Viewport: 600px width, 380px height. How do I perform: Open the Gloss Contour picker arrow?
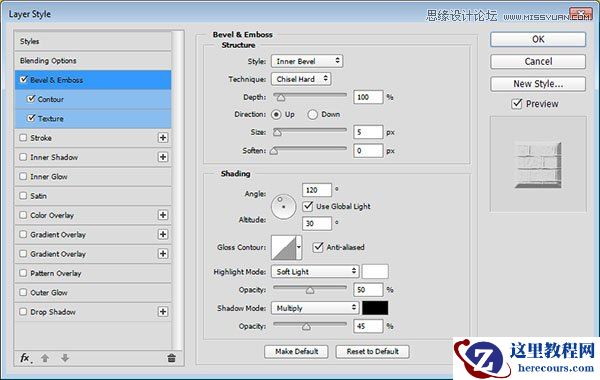coord(299,247)
